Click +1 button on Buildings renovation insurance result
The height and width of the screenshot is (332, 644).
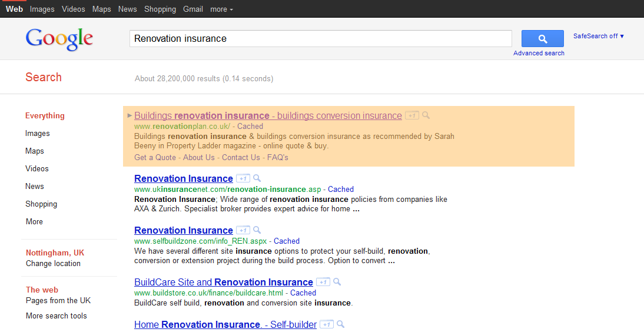[x=412, y=115]
